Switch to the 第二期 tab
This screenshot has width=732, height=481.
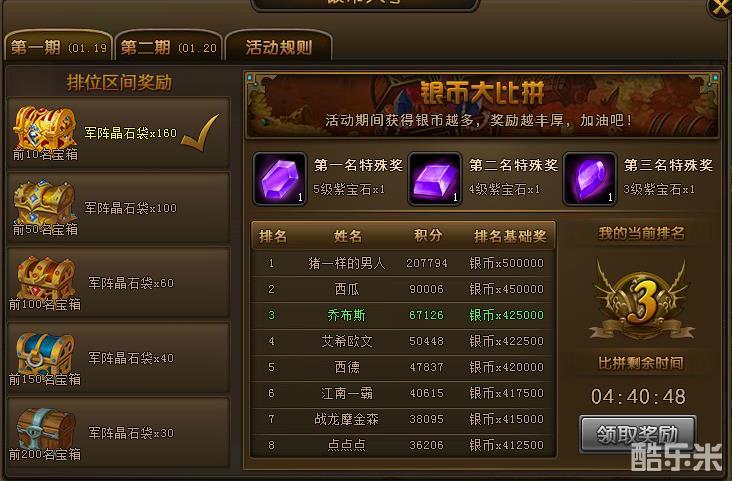pos(169,47)
